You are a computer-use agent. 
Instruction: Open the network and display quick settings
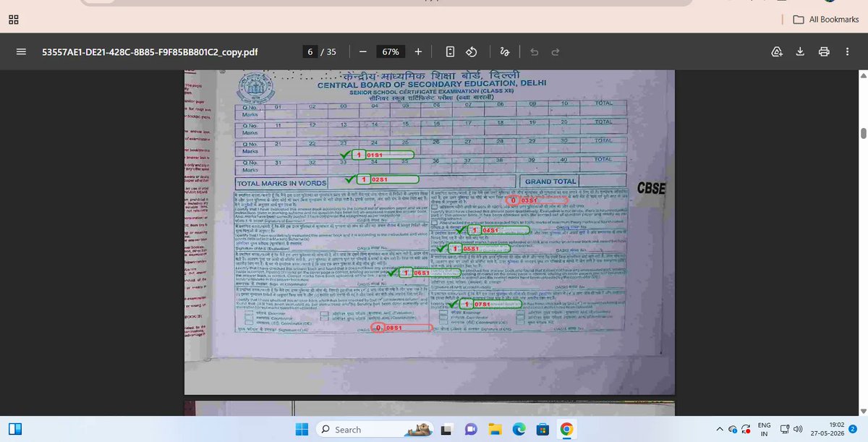coord(786,428)
